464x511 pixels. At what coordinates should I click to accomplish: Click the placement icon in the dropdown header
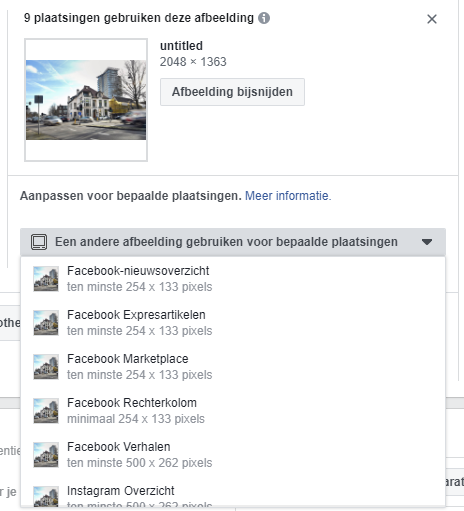tap(39, 242)
